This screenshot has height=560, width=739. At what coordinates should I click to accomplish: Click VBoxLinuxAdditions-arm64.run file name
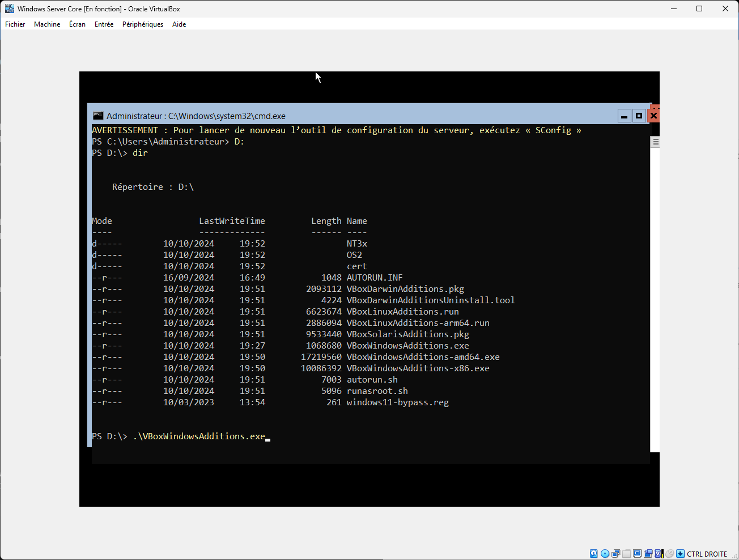418,323
